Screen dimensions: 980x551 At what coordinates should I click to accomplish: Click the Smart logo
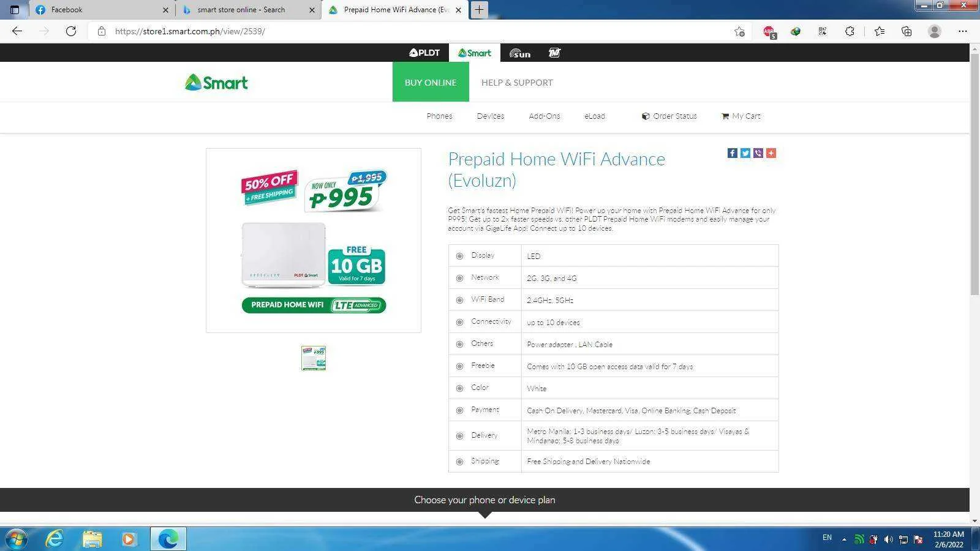click(x=216, y=82)
